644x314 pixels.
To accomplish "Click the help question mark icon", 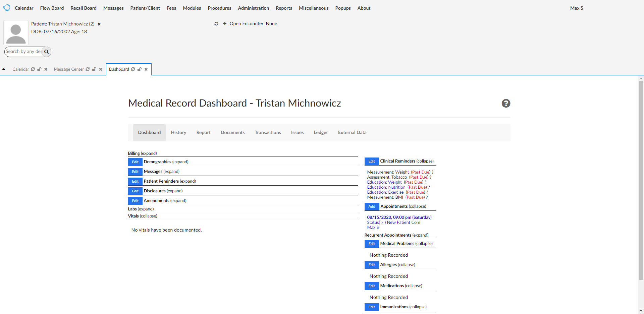I will 506,104.
